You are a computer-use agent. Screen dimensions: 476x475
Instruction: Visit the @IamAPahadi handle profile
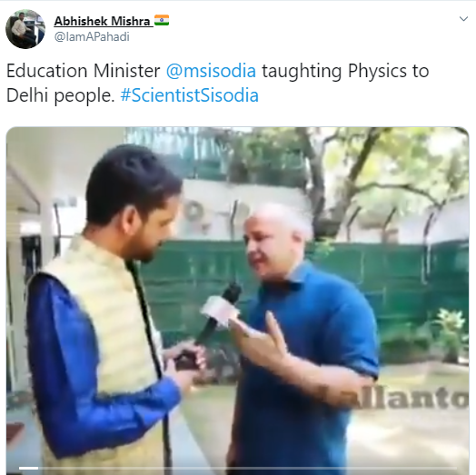tap(92, 36)
